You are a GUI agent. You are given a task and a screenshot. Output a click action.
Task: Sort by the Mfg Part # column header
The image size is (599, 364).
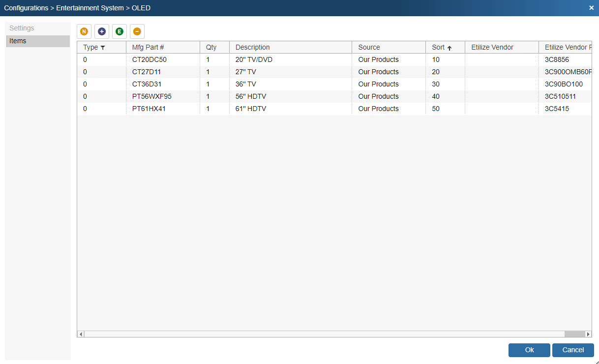148,48
